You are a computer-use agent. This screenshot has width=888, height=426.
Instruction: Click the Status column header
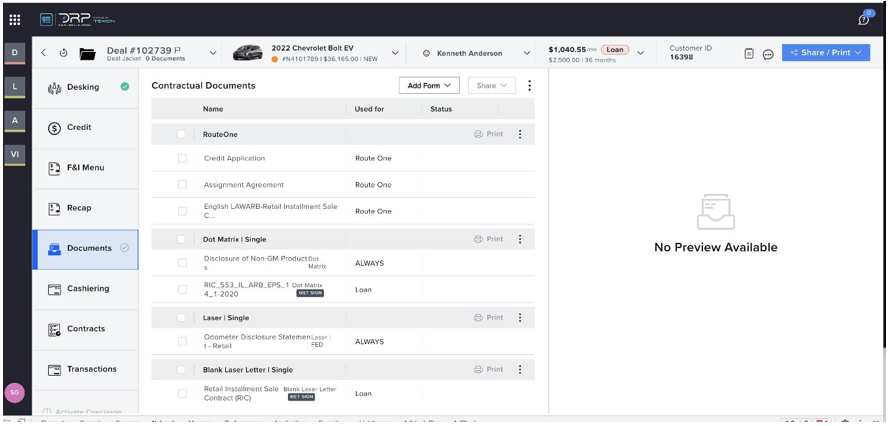441,109
